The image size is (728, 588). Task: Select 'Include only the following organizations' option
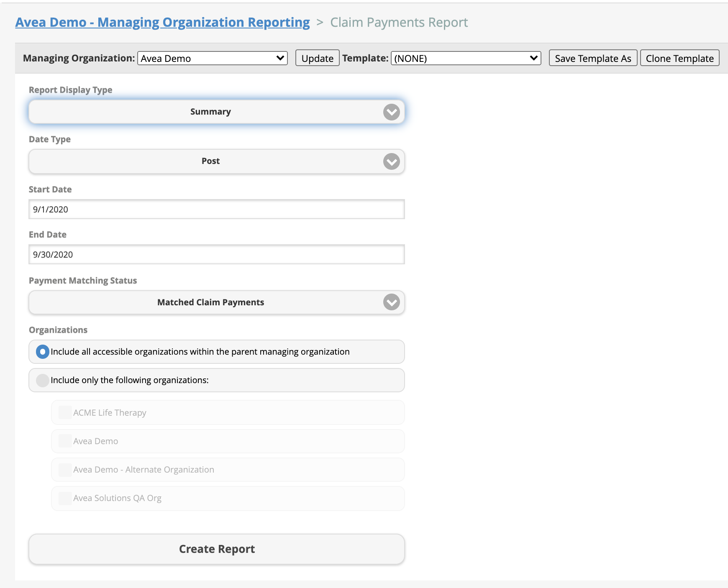pyautogui.click(x=43, y=380)
